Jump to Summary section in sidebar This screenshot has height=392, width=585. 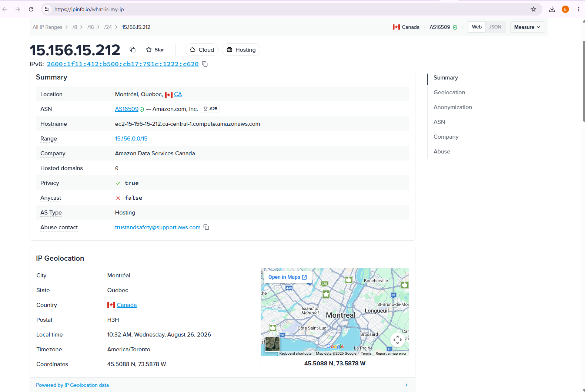446,78
